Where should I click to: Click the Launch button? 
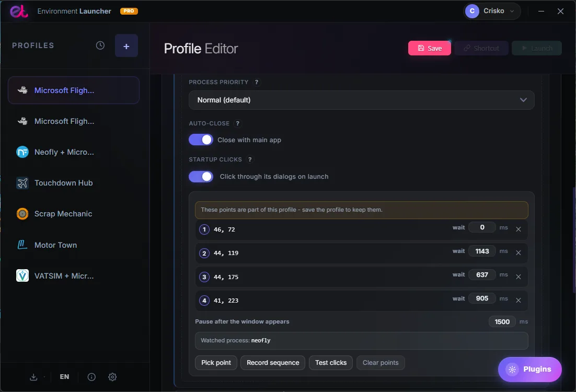coord(537,48)
